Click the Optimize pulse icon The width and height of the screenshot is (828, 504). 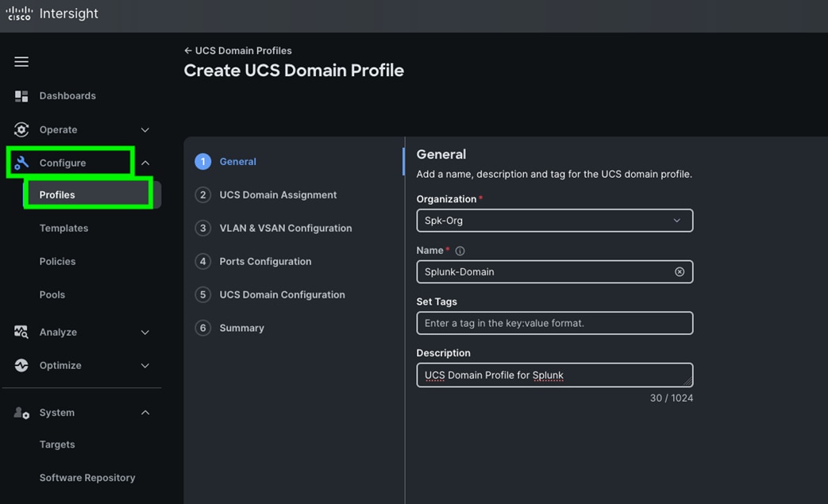pyautogui.click(x=21, y=365)
